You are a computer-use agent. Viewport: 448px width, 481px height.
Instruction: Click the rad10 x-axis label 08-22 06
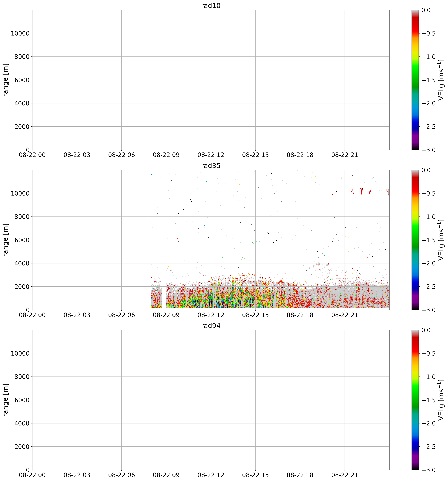tap(121, 155)
